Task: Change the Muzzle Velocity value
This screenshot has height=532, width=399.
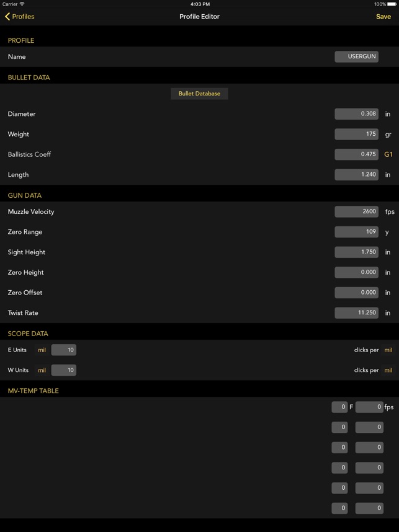Action: coord(356,211)
